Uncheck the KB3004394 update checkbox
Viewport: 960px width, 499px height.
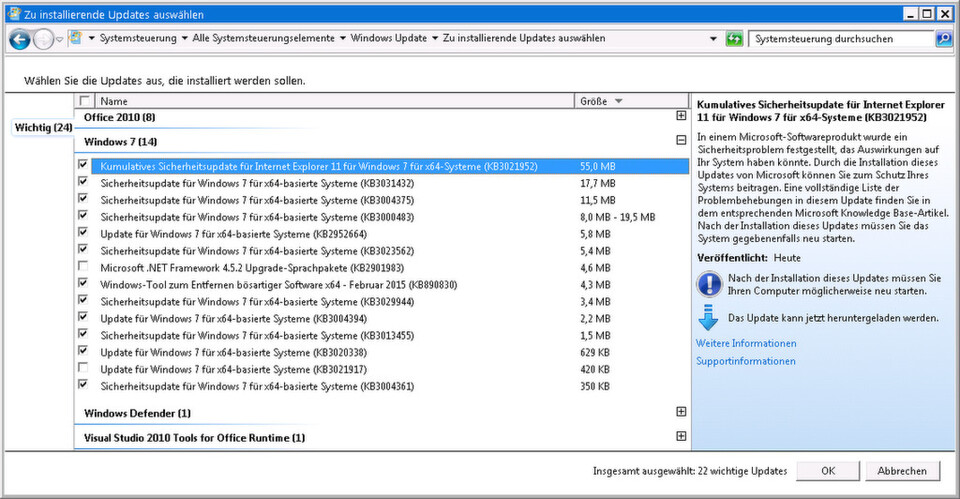tap(83, 317)
